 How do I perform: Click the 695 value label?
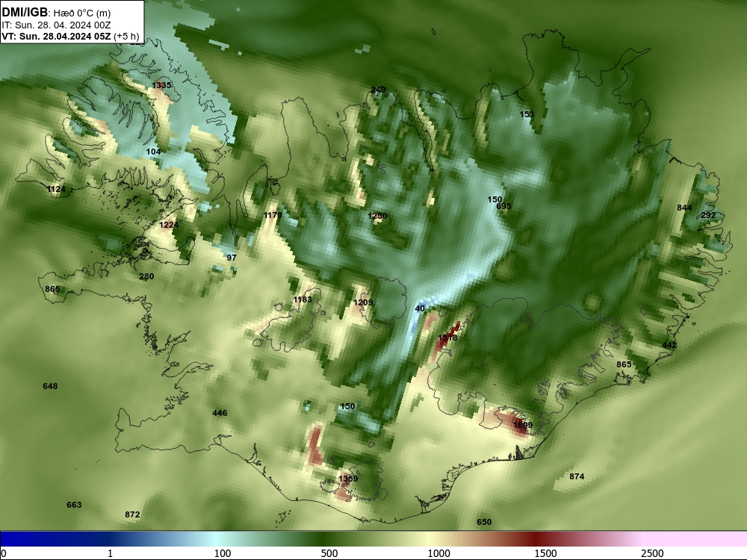coord(503,206)
